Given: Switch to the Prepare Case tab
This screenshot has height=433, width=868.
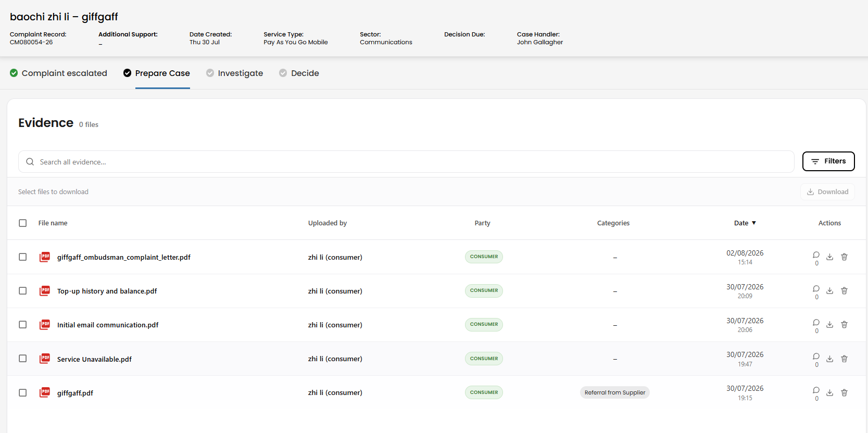Looking at the screenshot, I should [156, 73].
